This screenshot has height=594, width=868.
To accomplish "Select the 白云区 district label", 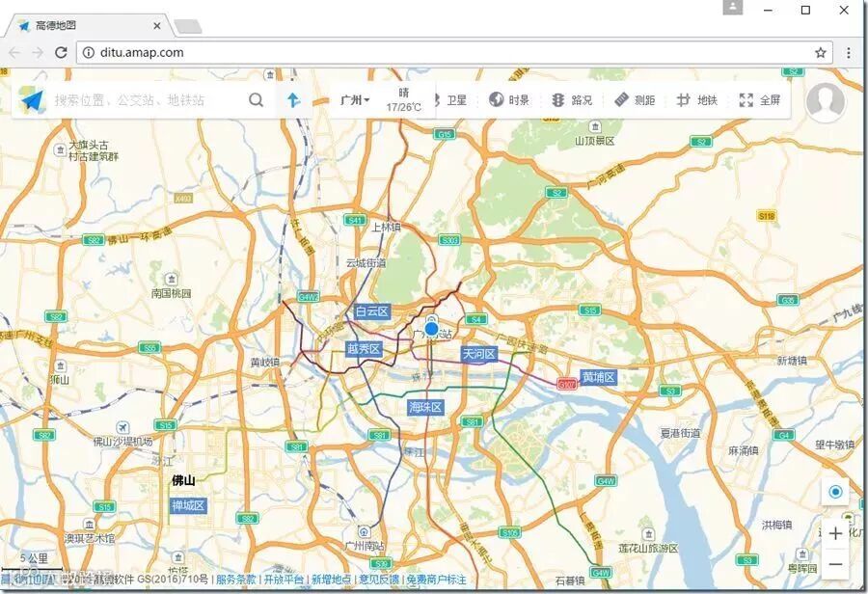I will pos(372,311).
